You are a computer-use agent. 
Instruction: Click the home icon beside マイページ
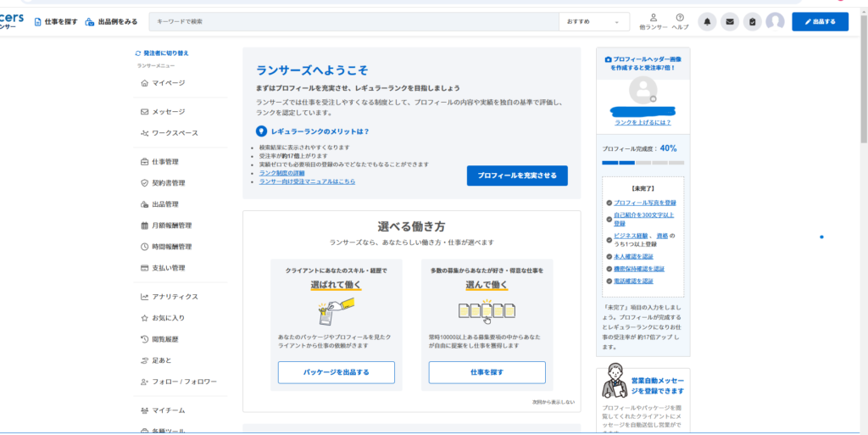tap(144, 83)
